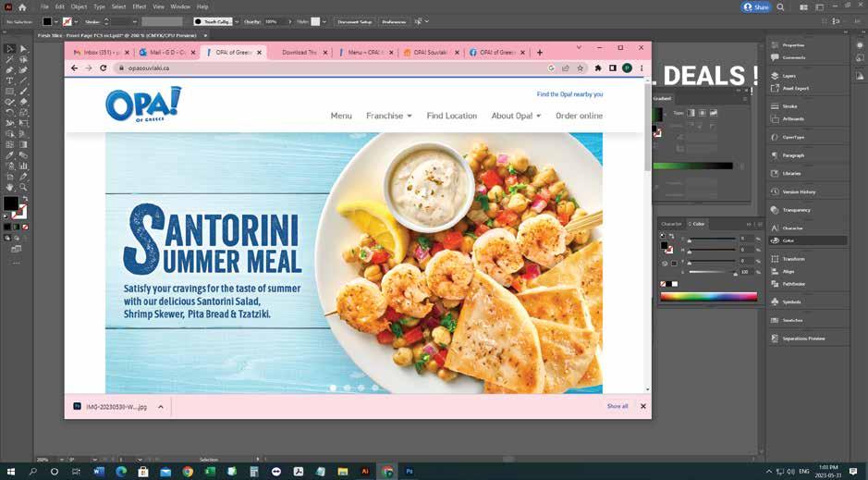Open the Style dropdown in control bar

coord(324,21)
